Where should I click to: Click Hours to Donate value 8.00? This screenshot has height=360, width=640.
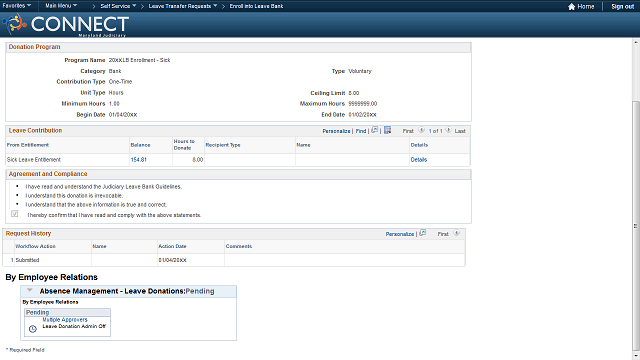(x=198, y=160)
